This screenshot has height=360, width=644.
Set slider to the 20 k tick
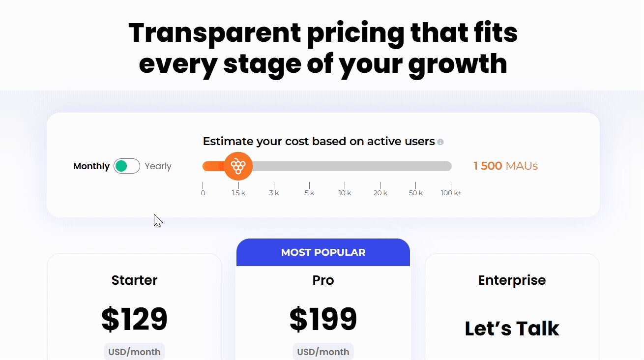click(x=380, y=193)
